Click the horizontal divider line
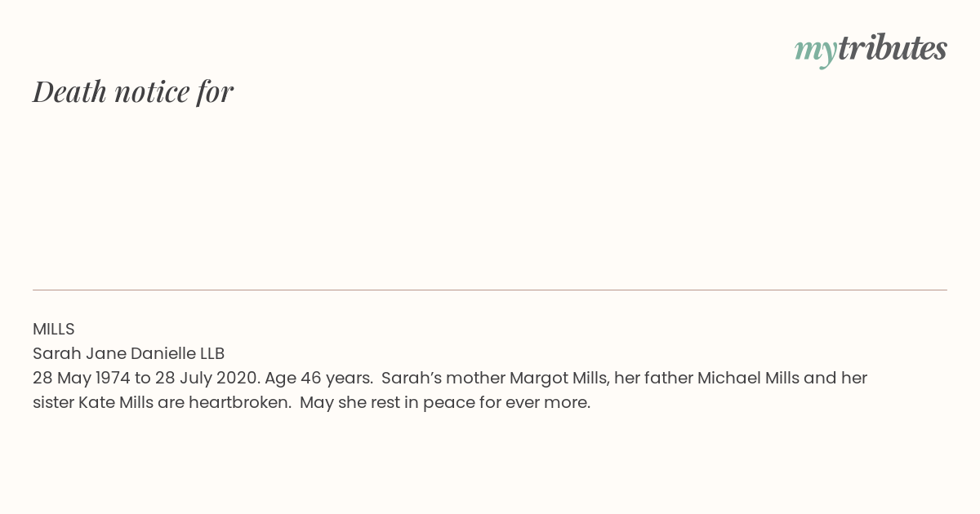The width and height of the screenshot is (980, 514). point(490,290)
